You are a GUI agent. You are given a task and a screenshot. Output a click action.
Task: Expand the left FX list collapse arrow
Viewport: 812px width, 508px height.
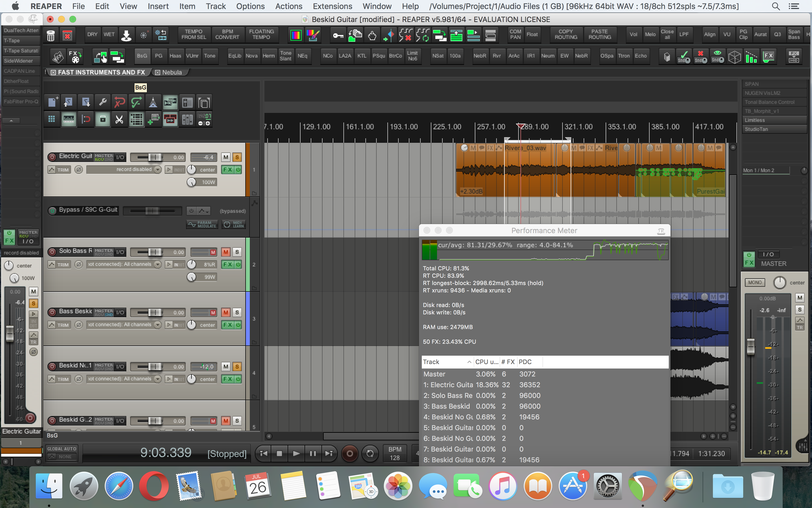(x=11, y=120)
